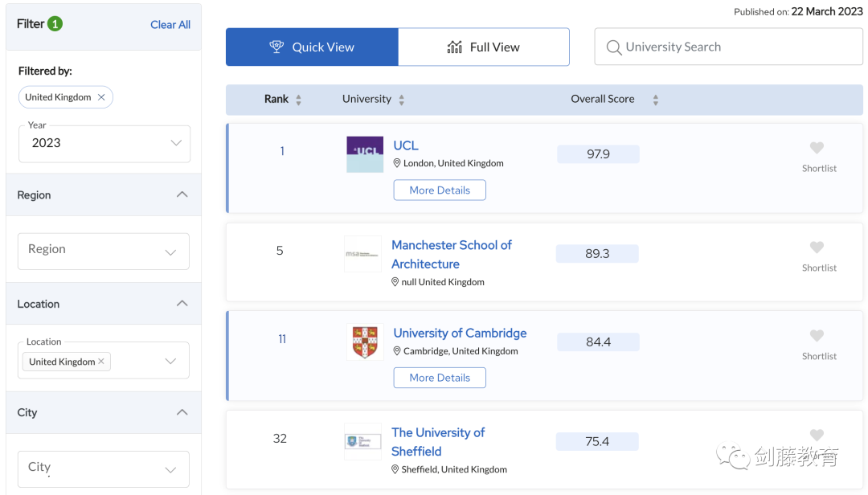Open More Details for UCL
868x495 pixels.
pos(440,190)
